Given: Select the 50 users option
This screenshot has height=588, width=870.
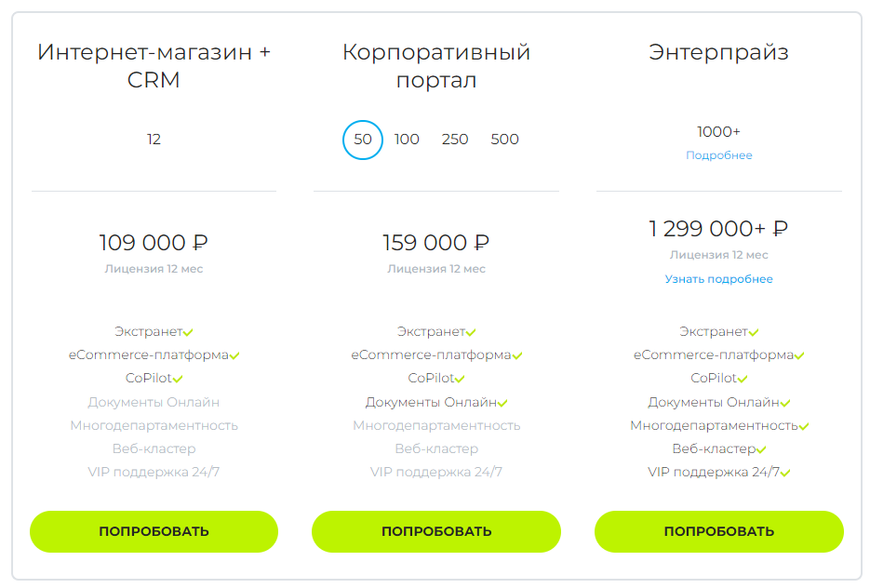Looking at the screenshot, I should [x=362, y=140].
